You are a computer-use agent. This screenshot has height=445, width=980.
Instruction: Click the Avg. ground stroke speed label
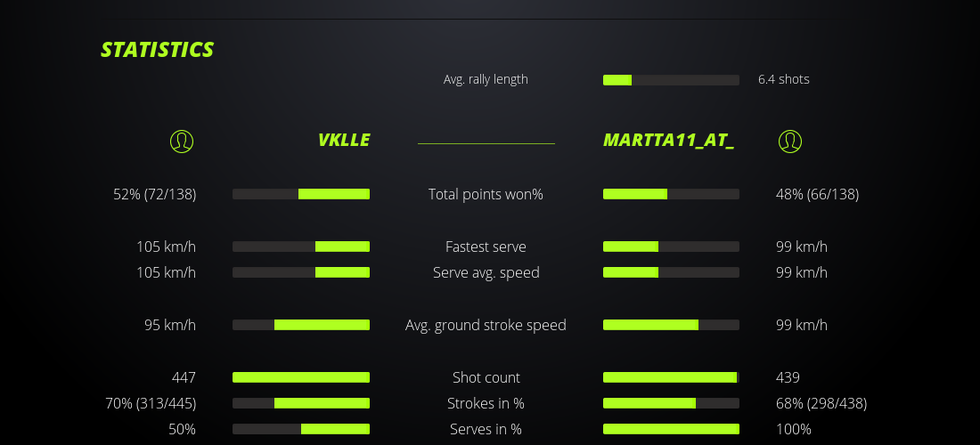(x=486, y=325)
